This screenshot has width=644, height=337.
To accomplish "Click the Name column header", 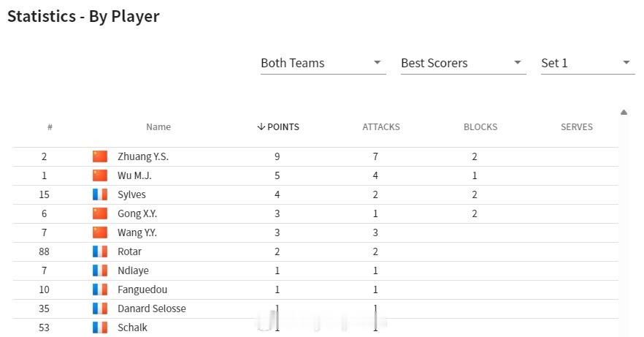I will [158, 127].
